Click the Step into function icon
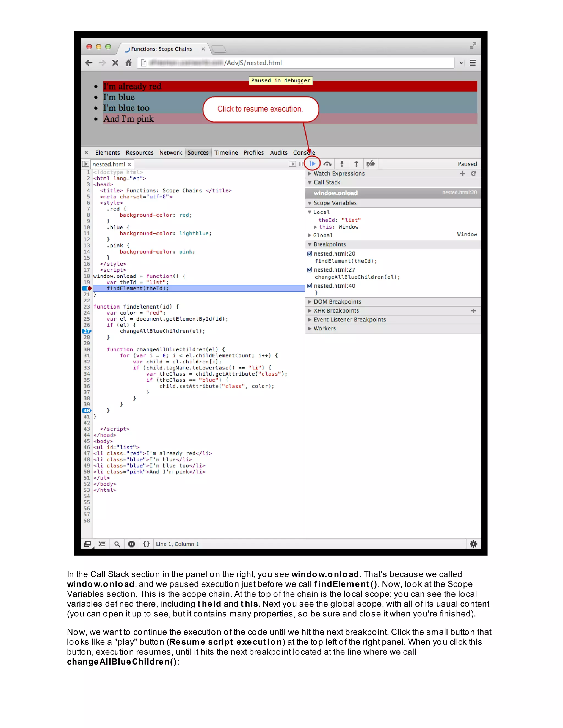The height and width of the screenshot is (728, 563). tap(341, 164)
